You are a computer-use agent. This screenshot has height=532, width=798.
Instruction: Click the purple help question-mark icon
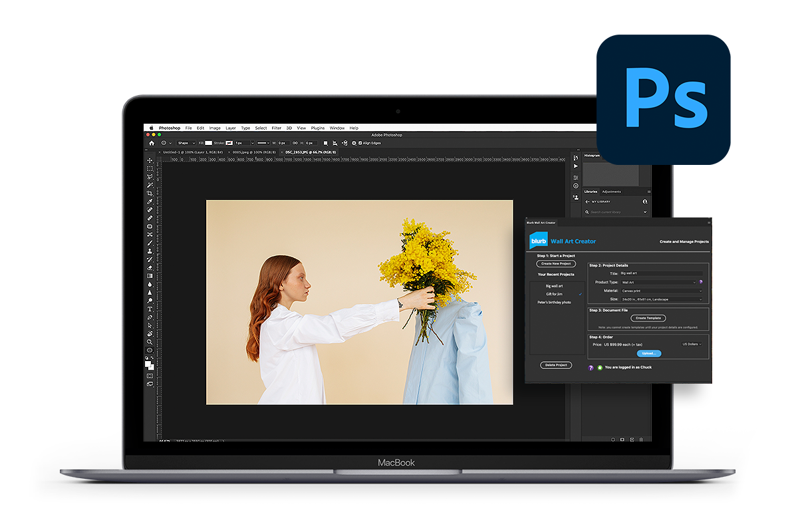pyautogui.click(x=591, y=367)
